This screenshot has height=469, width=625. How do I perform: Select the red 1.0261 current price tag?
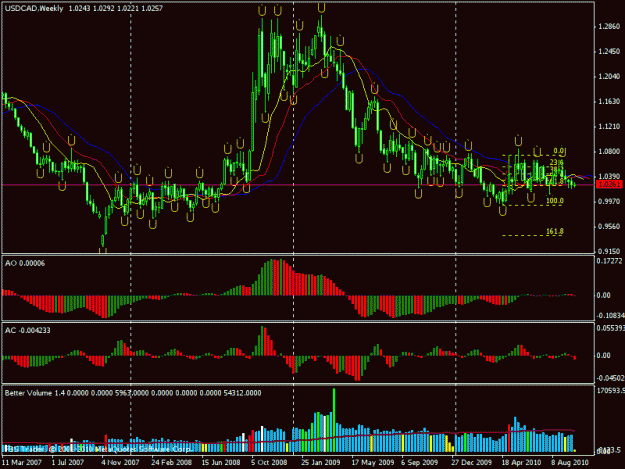[x=609, y=184]
